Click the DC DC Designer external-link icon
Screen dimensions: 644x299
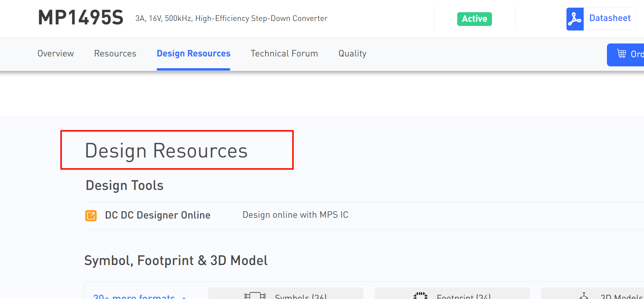(91, 215)
